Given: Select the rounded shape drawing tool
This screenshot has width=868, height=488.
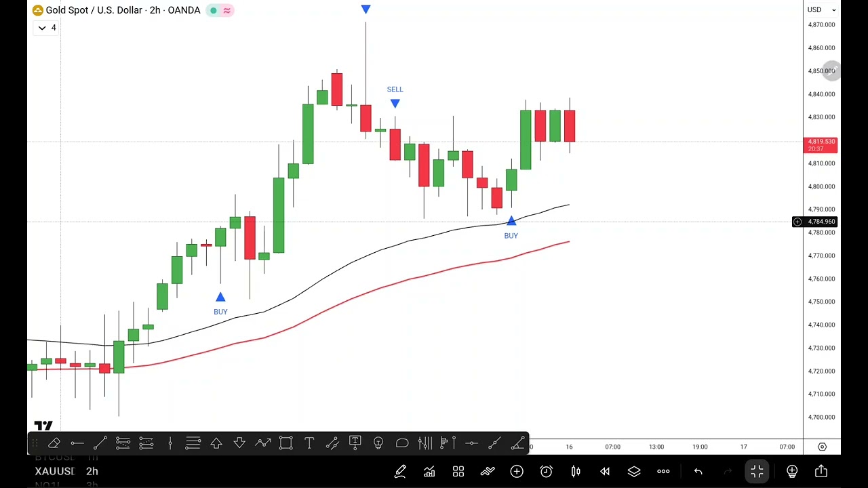Looking at the screenshot, I should point(402,443).
